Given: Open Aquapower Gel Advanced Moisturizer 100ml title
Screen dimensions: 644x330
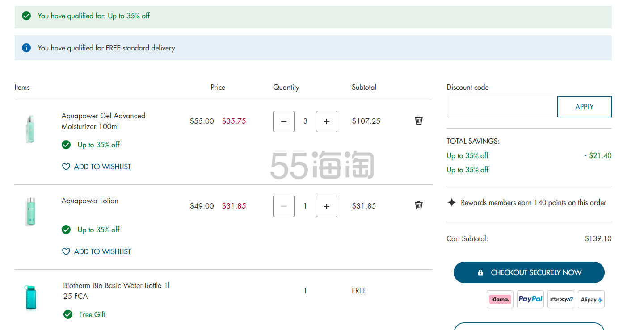Looking at the screenshot, I should (103, 121).
